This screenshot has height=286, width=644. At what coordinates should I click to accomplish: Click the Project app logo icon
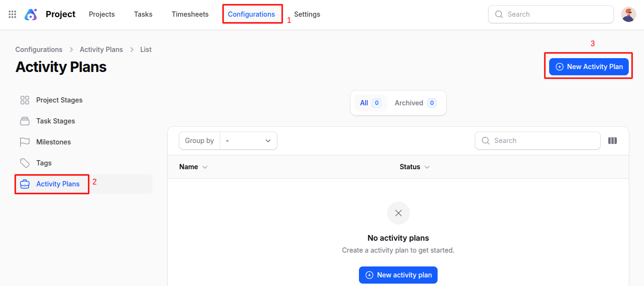31,14
